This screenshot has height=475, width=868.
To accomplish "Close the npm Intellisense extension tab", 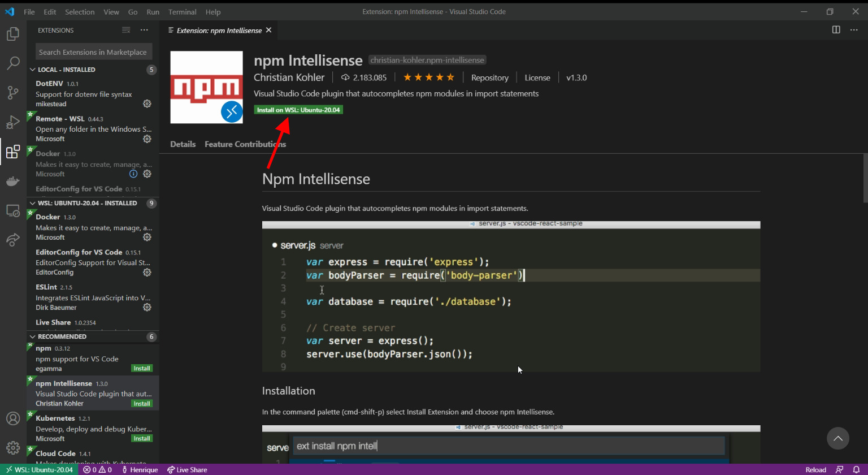I will (269, 30).
